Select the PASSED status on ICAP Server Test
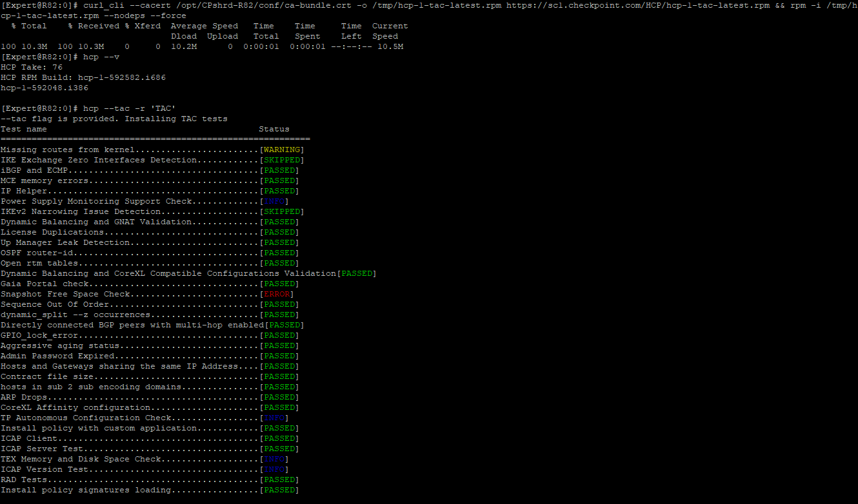The width and height of the screenshot is (858, 504). [x=280, y=448]
